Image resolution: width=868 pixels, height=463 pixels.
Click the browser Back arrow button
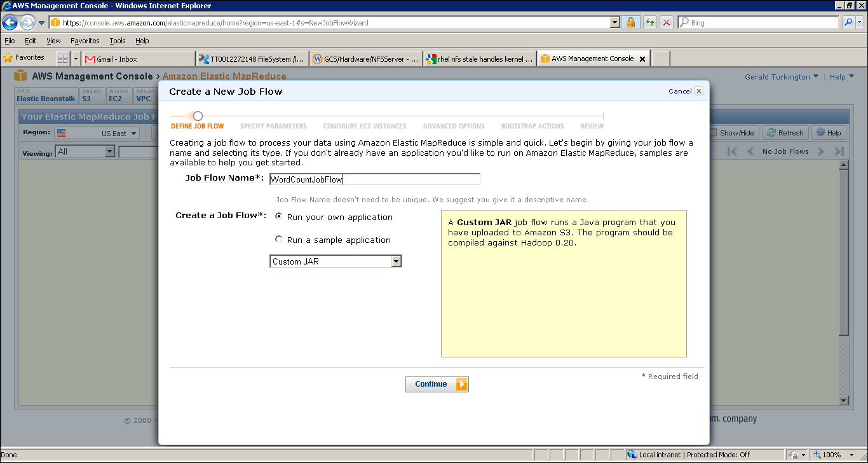click(x=10, y=22)
